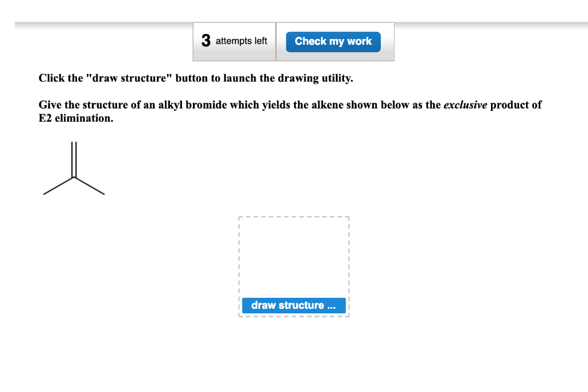Screen dimensions: 588x392
Task: Click the label text on the "Check my work" button
Action: point(333,41)
